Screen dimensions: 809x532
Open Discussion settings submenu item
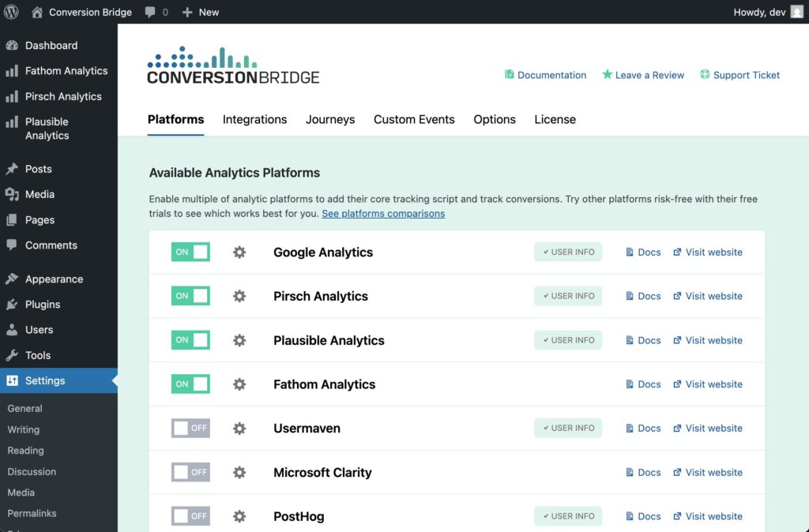[32, 472]
